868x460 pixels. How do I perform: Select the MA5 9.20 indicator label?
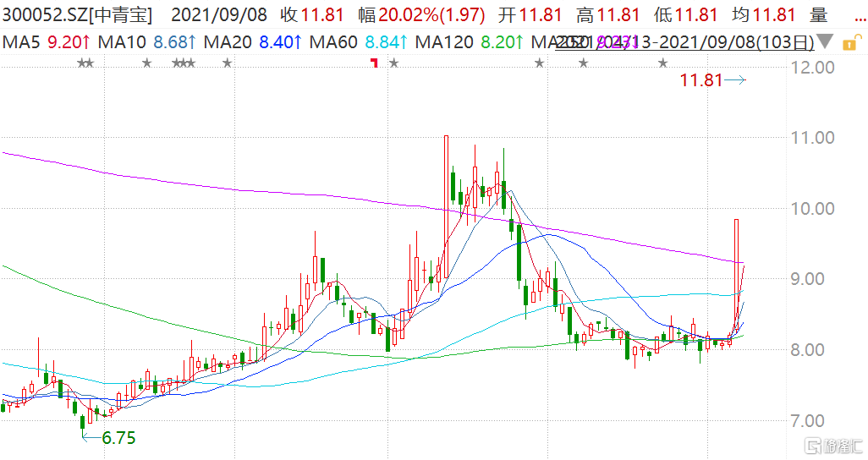tap(46, 42)
